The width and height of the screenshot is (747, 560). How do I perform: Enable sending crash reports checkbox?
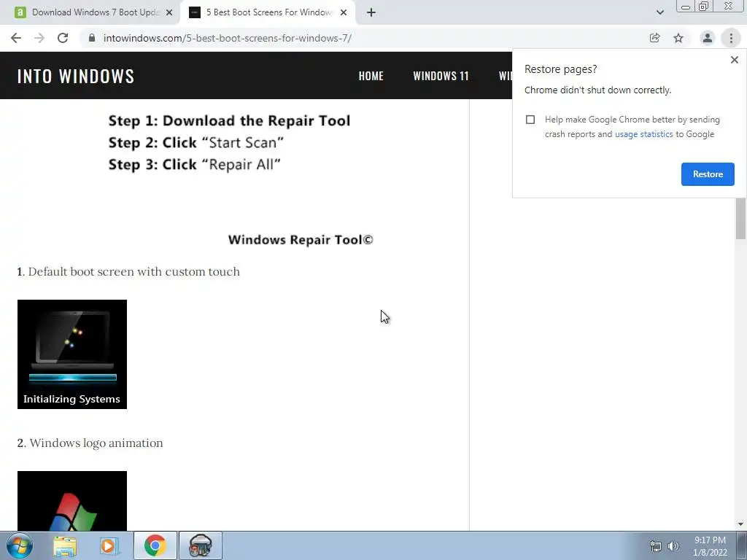pyautogui.click(x=530, y=120)
